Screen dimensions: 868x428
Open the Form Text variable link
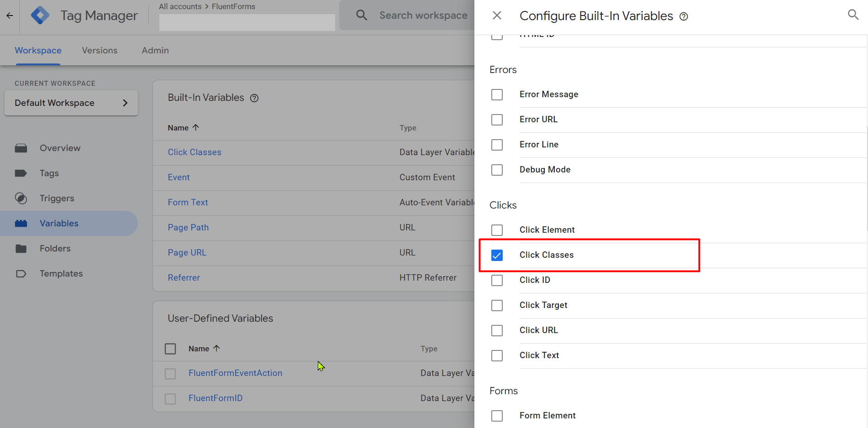(x=188, y=203)
